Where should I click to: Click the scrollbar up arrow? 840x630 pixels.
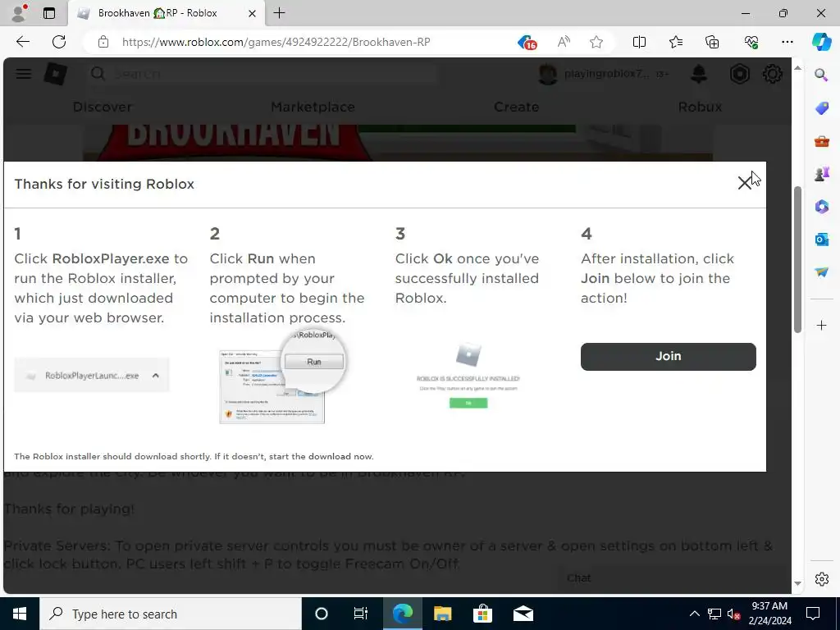point(797,68)
